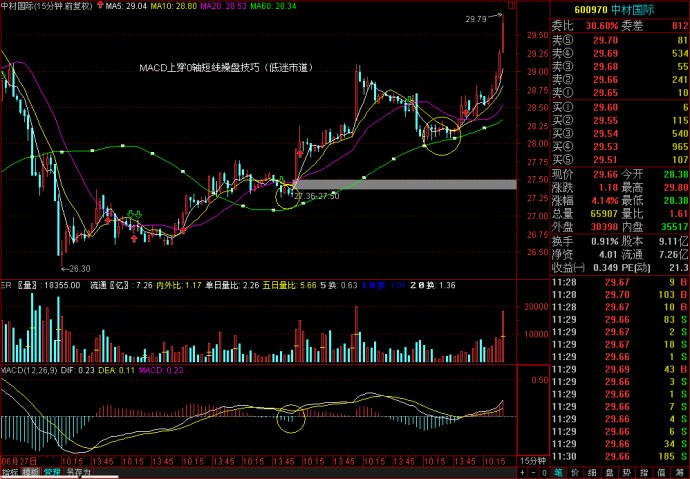Switch to the 笔 tick details tab
Viewport: 690px width, 479px height.
pos(558,472)
